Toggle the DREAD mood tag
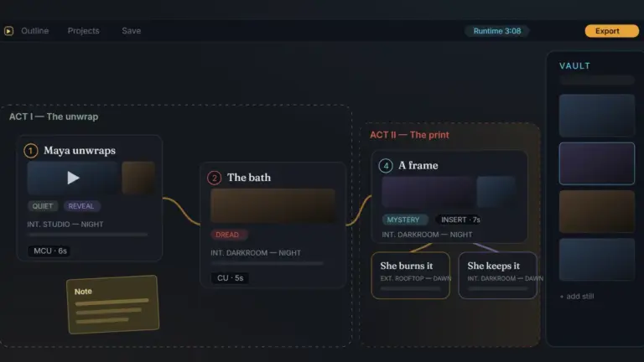Image resolution: width=644 pixels, height=362 pixels. pos(227,235)
